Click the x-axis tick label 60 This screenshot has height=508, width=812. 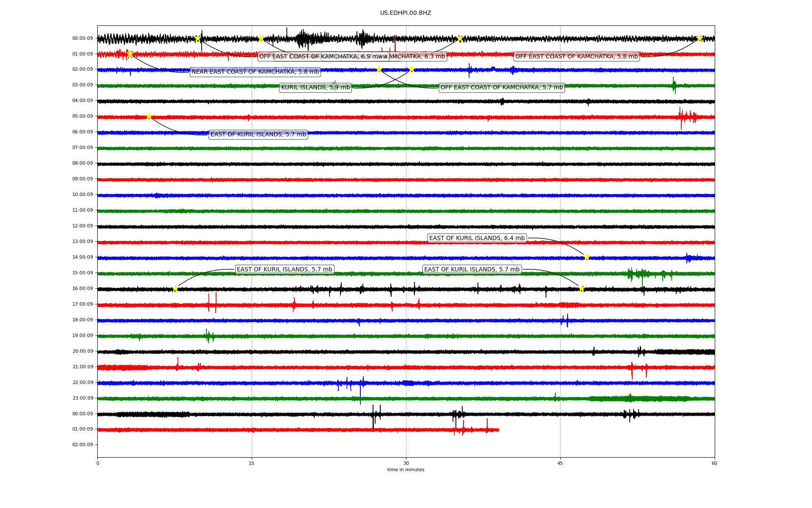(x=715, y=464)
